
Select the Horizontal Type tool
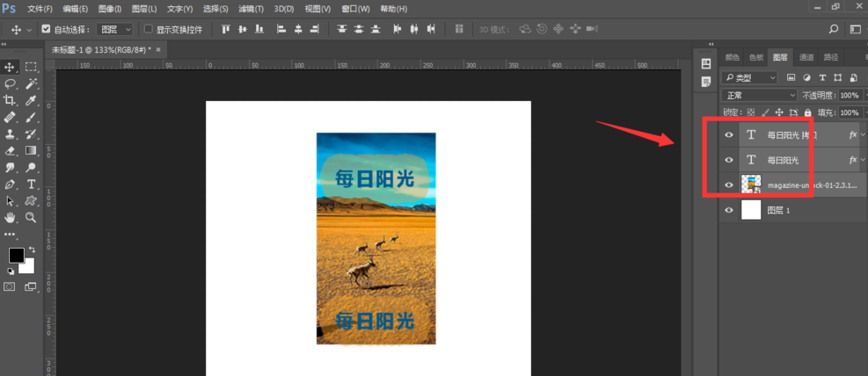[x=31, y=184]
